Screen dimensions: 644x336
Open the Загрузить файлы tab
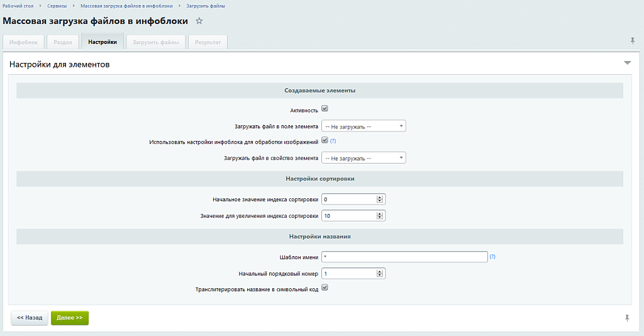pyautogui.click(x=155, y=42)
